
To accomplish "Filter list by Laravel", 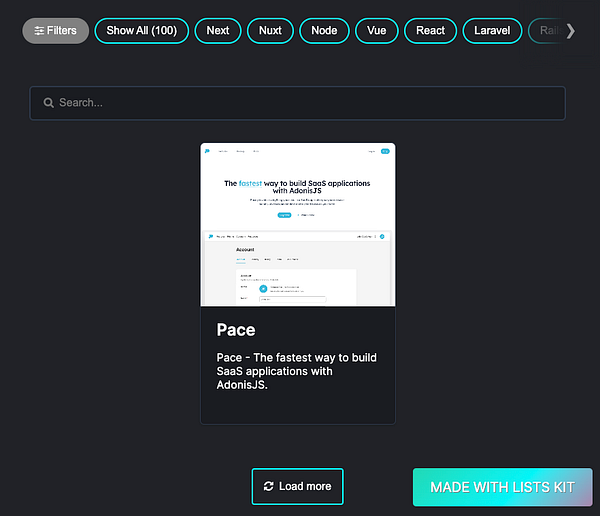I will click(492, 31).
